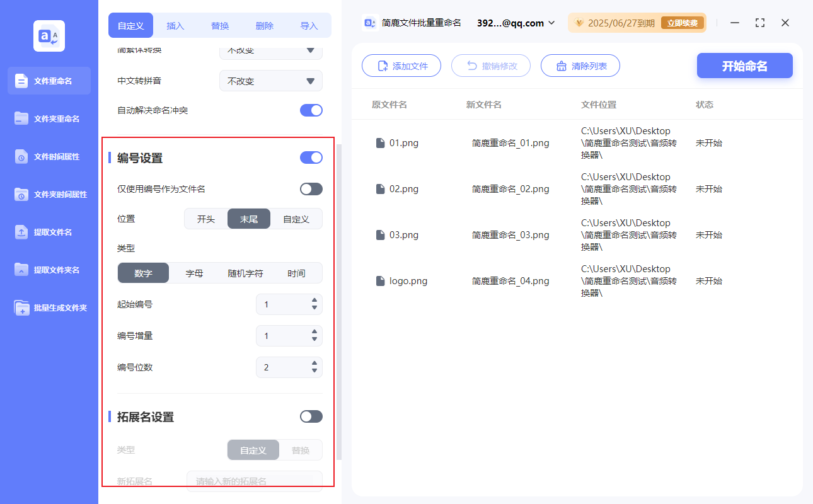Increase 起始编号 with the up stepper arrow

tap(313, 301)
